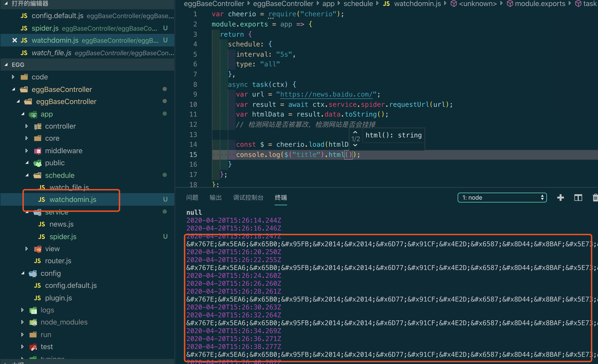Screen dimensions: 598x364
Task: Click the node_modules folder icon
Action: (x=33, y=322)
